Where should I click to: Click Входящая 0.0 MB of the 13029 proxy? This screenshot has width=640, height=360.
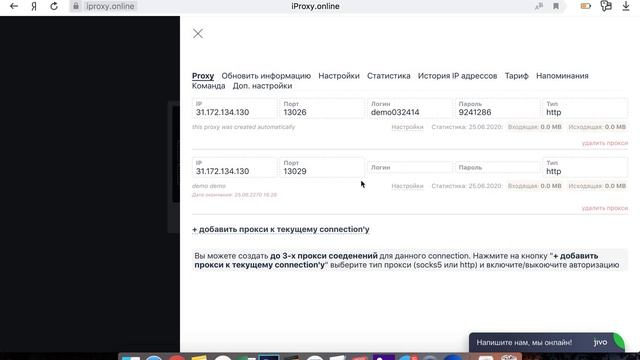535,186
